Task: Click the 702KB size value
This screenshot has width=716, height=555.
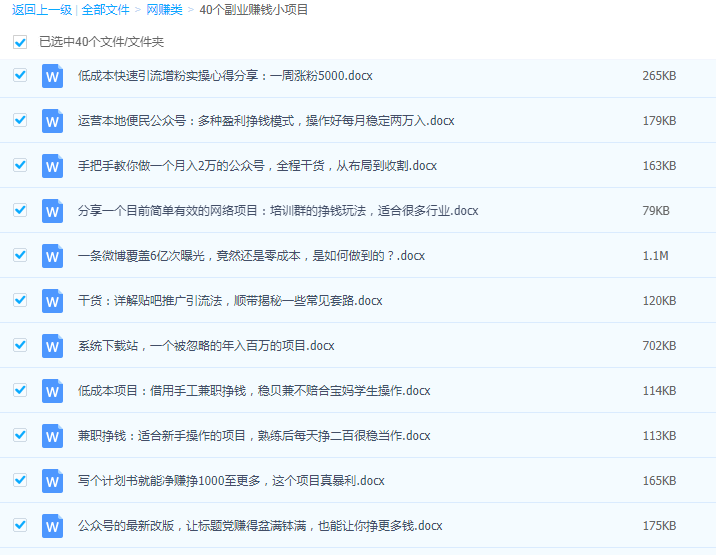Action: [x=659, y=346]
